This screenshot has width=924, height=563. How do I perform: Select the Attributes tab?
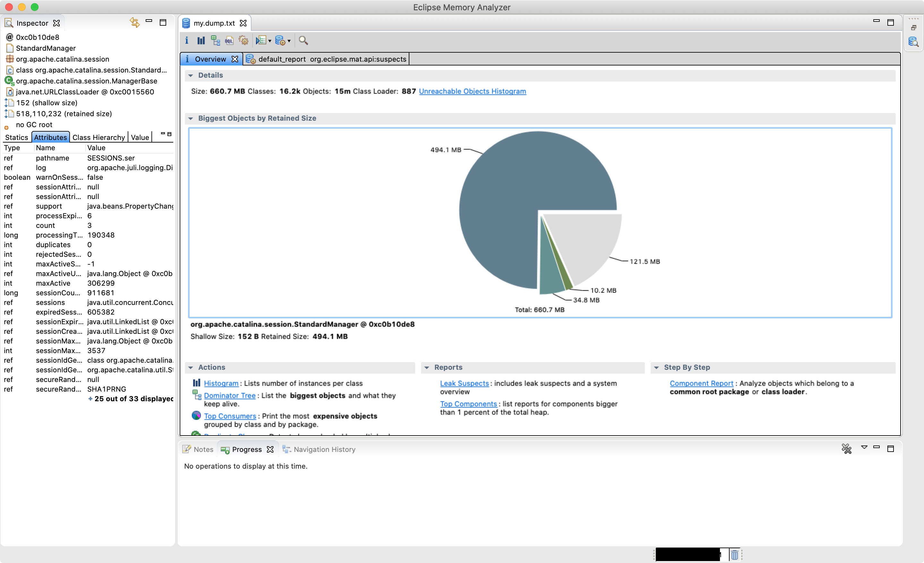tap(50, 137)
